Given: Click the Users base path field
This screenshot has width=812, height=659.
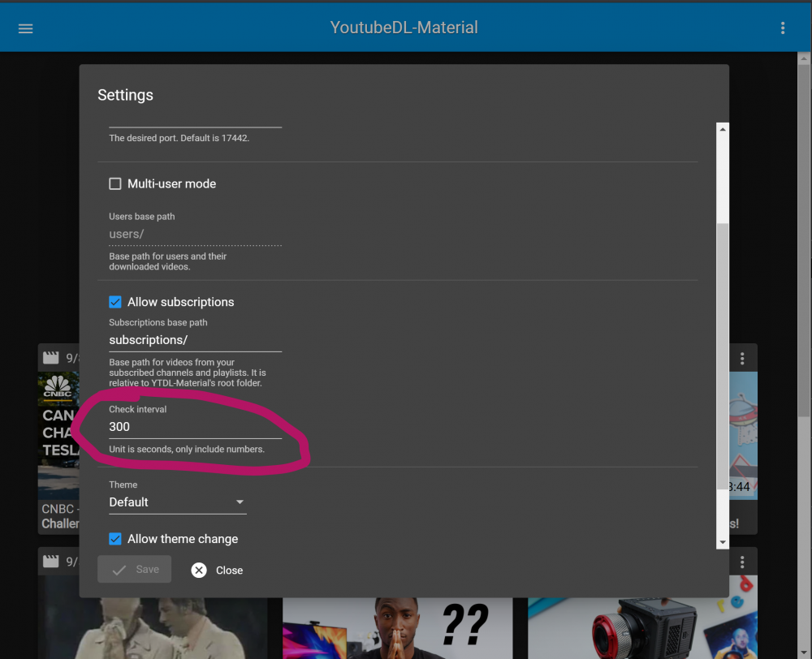Looking at the screenshot, I should 195,234.
